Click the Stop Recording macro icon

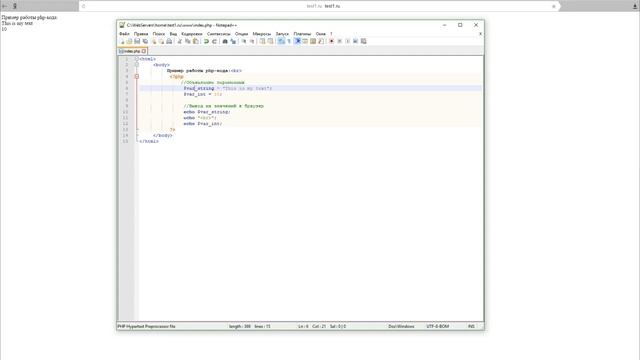[x=340, y=41]
